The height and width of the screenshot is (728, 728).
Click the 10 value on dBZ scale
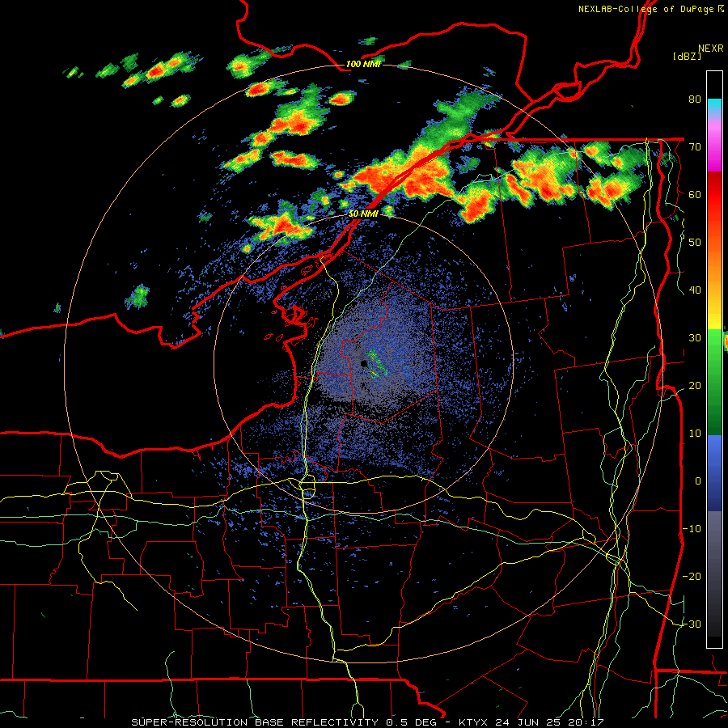pos(695,434)
